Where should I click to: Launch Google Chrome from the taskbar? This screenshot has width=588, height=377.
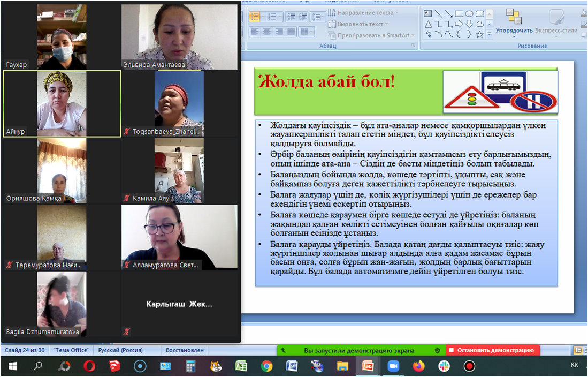(x=266, y=366)
